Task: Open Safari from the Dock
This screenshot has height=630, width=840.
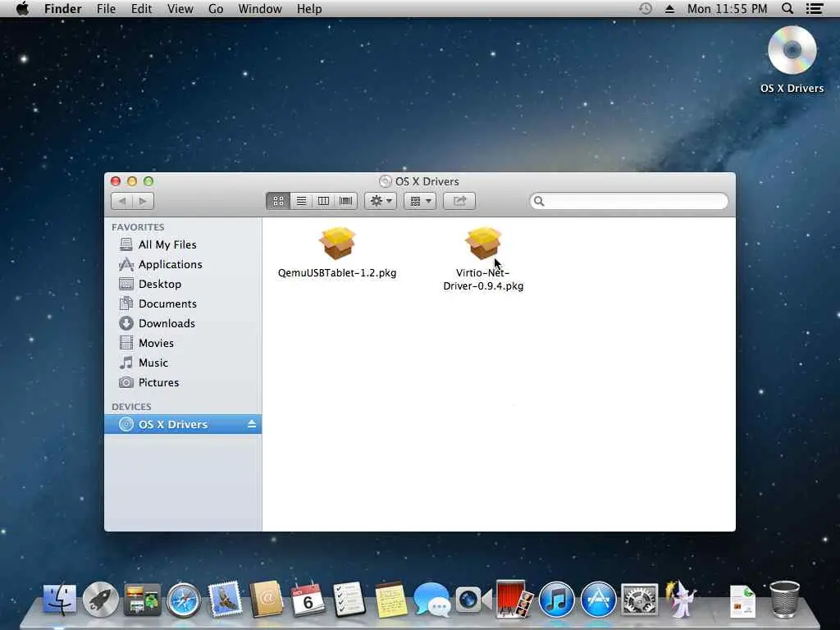Action: pyautogui.click(x=183, y=600)
